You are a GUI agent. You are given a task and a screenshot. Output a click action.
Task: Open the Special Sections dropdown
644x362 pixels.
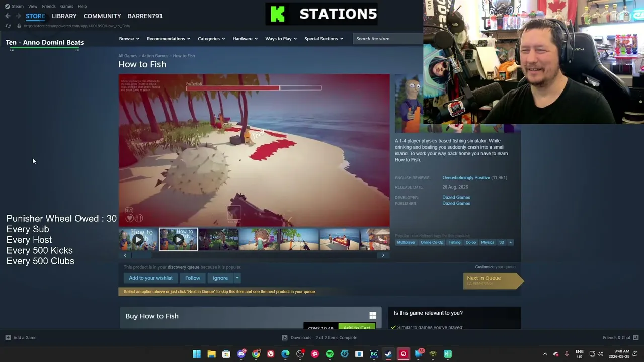324,39
